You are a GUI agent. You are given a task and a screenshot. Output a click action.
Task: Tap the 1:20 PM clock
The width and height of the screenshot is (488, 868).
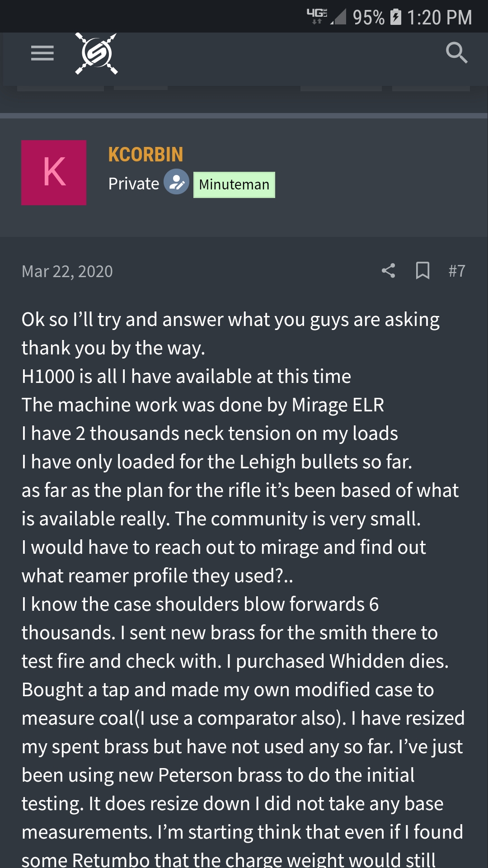[x=439, y=18]
